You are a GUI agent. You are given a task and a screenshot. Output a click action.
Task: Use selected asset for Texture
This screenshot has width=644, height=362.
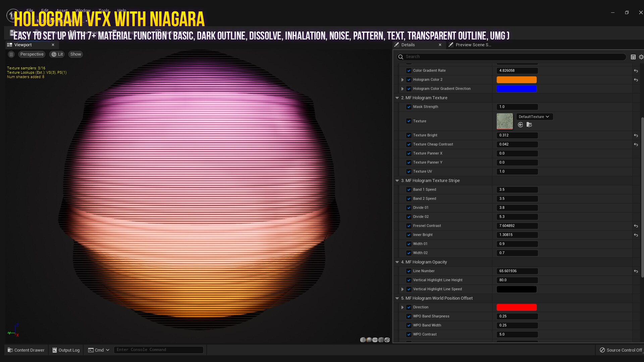pos(521,125)
